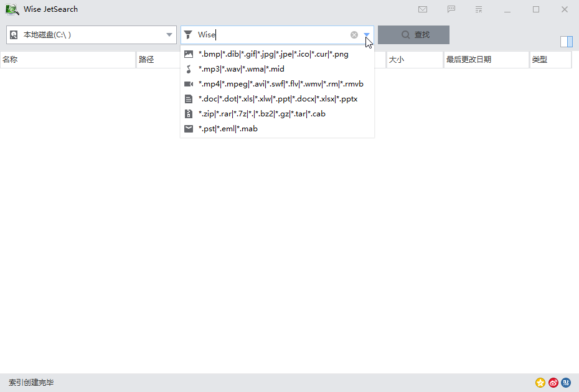Click the blue Tieba share icon
Screen dimensions: 579x392
click(566, 383)
